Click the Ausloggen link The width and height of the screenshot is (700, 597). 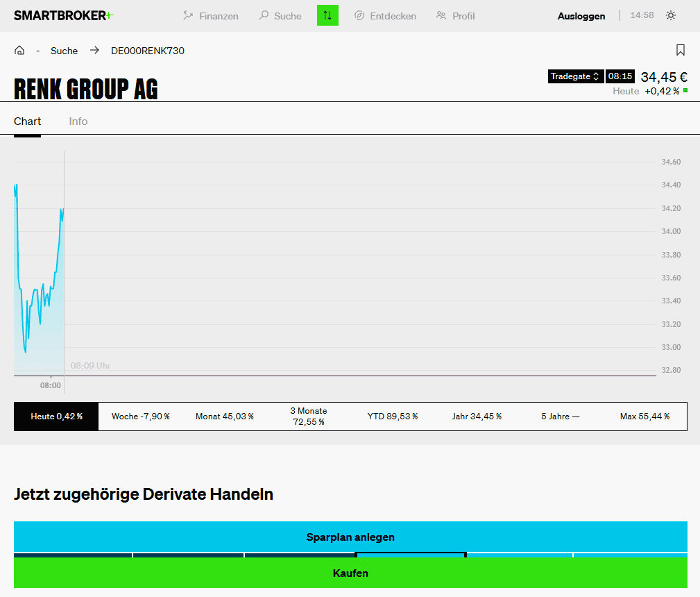click(581, 16)
